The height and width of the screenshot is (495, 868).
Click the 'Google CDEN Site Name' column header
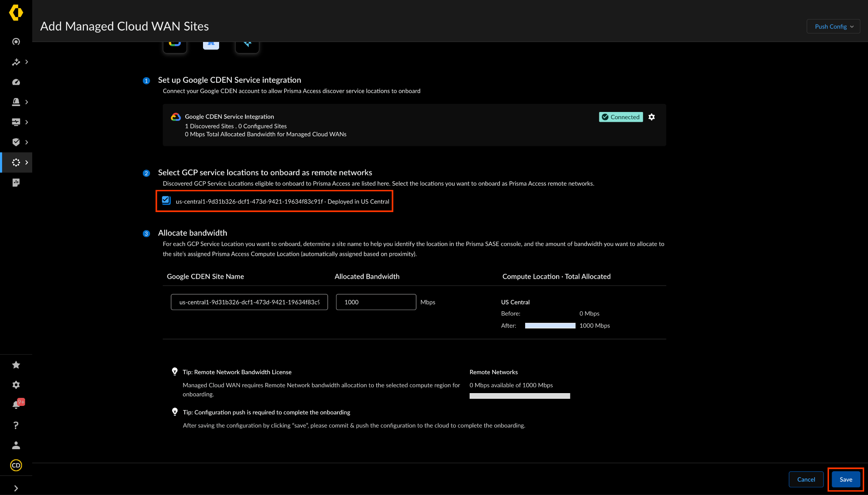click(x=206, y=276)
